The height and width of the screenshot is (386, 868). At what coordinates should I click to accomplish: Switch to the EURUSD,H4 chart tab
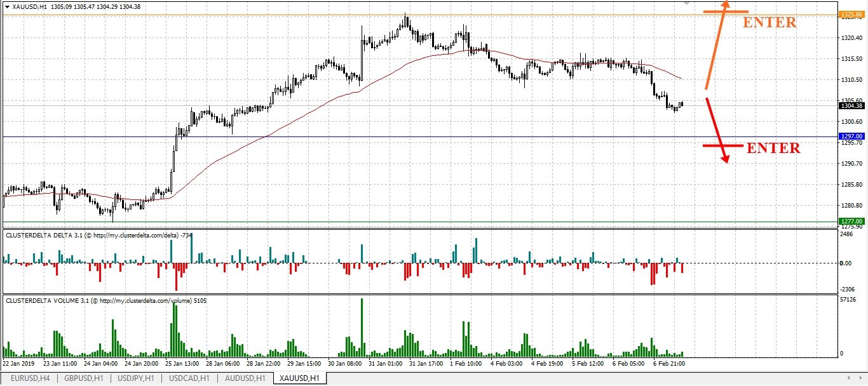[x=31, y=378]
